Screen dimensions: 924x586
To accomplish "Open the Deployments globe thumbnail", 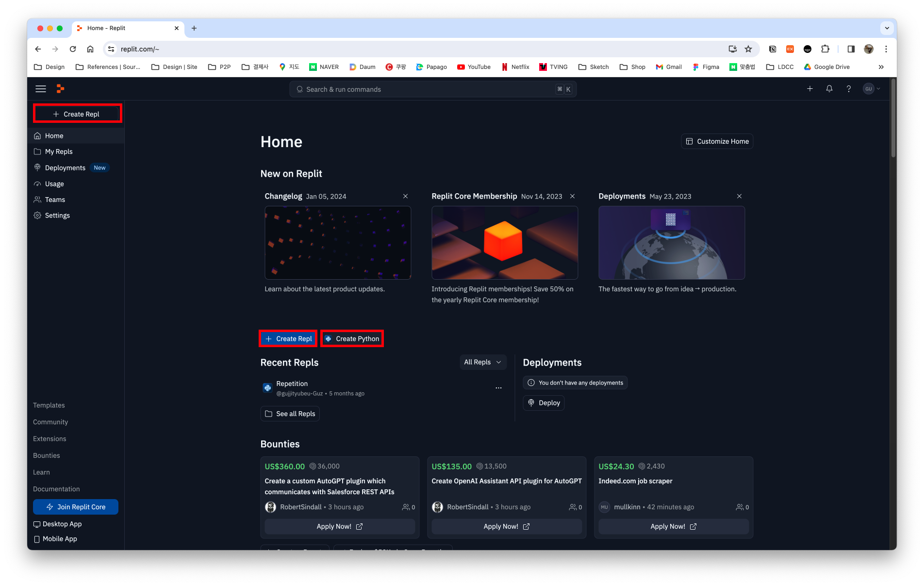I will click(x=672, y=243).
